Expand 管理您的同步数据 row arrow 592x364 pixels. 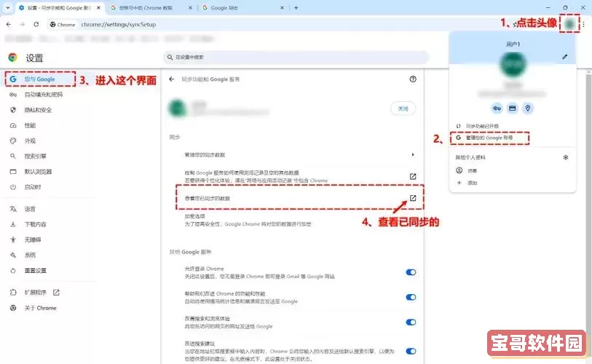coord(413,155)
